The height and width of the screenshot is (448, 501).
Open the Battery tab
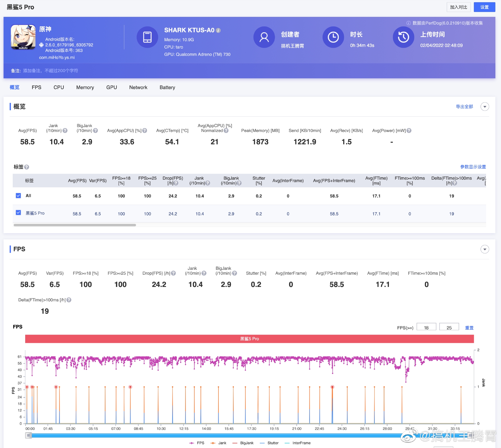pyautogui.click(x=167, y=87)
